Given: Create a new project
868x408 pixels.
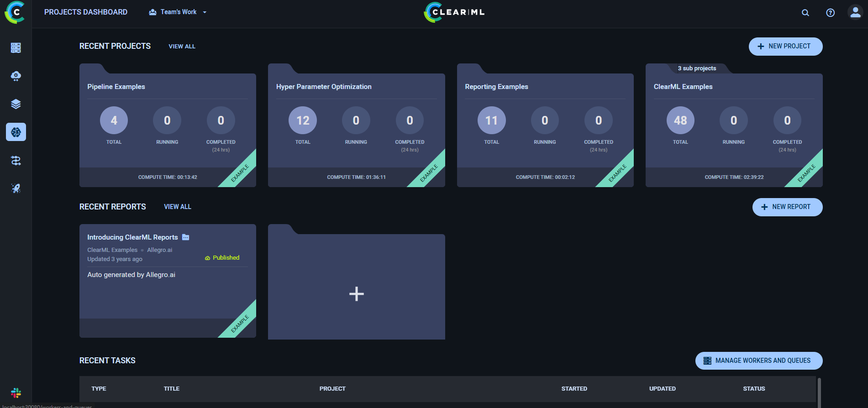Looking at the screenshot, I should (x=785, y=47).
